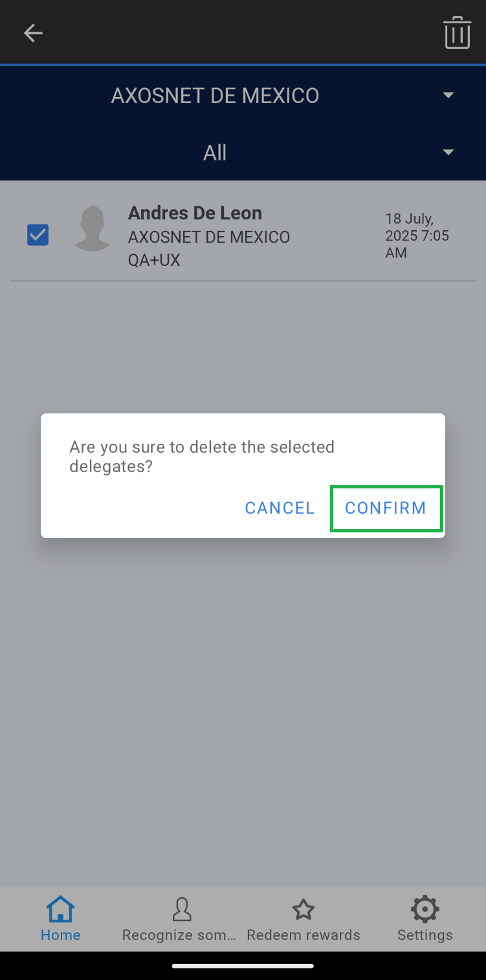Select the Andres De Leon name text
This screenshot has width=486, height=980.
tap(195, 213)
